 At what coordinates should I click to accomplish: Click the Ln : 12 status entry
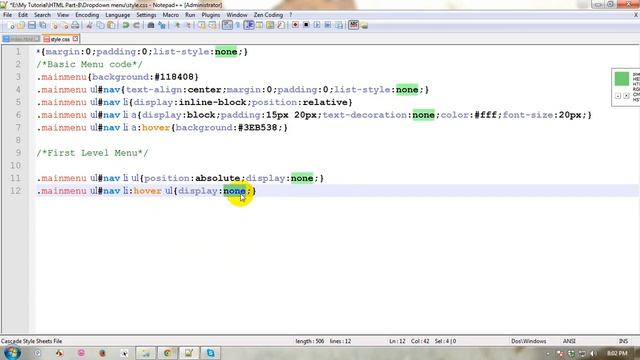pyautogui.click(x=397, y=341)
